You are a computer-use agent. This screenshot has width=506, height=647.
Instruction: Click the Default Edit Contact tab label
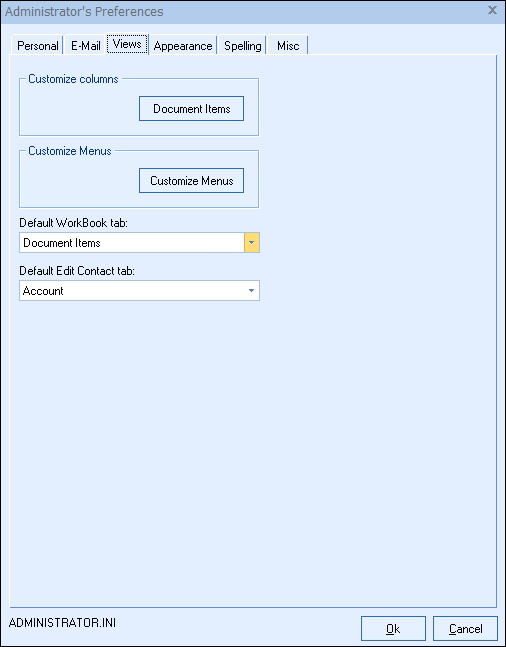click(x=77, y=271)
